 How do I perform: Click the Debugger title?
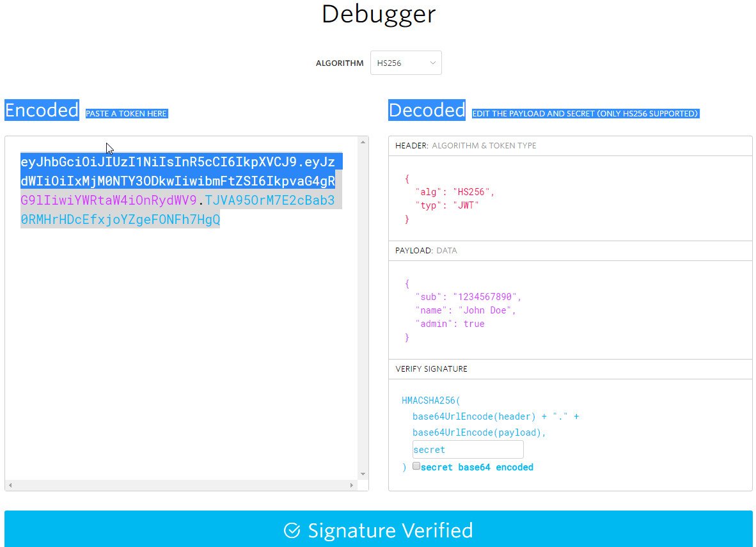tap(379, 14)
